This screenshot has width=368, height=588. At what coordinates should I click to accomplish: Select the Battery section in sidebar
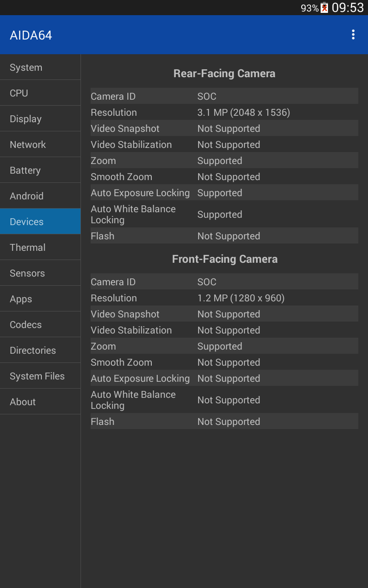[40, 170]
